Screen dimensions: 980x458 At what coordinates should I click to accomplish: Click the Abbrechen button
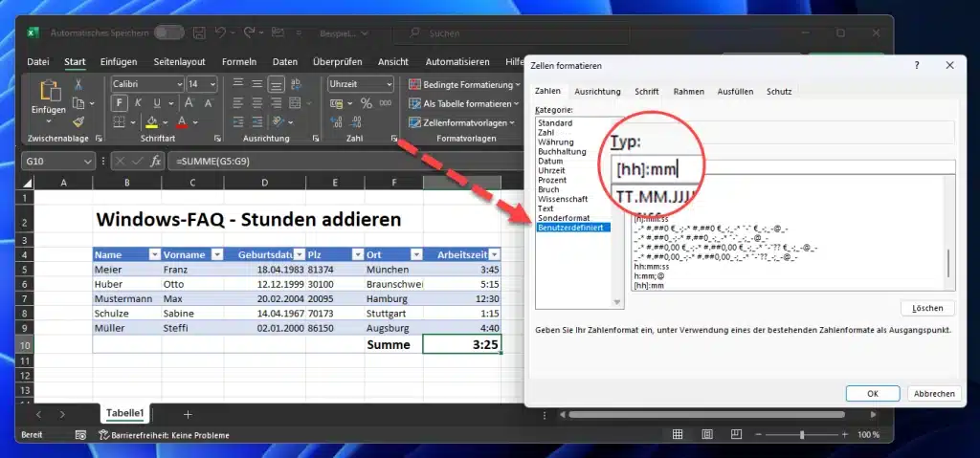pyautogui.click(x=934, y=394)
